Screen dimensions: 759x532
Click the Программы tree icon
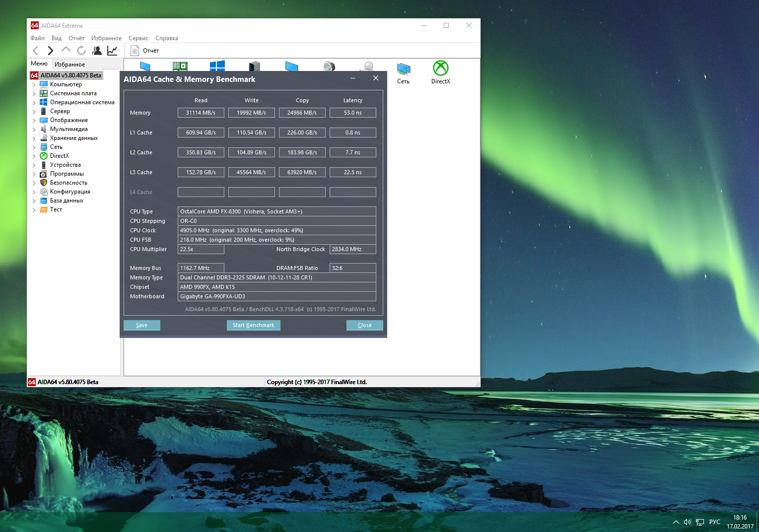(x=44, y=174)
